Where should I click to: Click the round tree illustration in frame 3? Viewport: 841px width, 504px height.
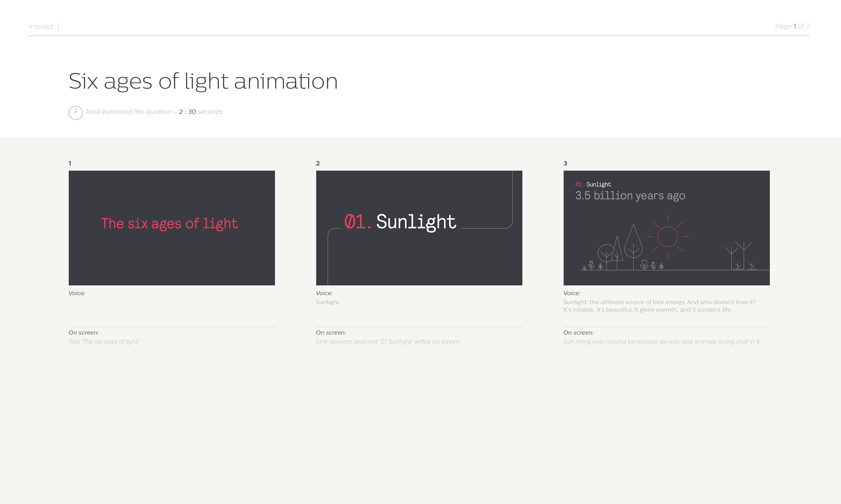(606, 253)
